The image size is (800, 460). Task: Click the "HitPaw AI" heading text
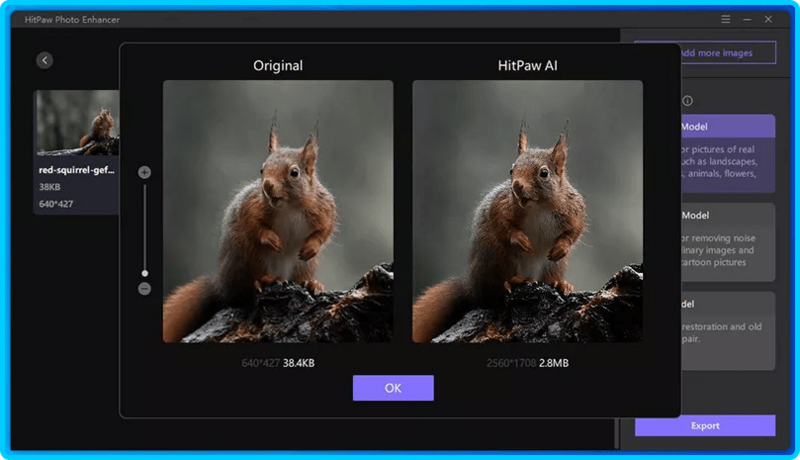point(528,66)
